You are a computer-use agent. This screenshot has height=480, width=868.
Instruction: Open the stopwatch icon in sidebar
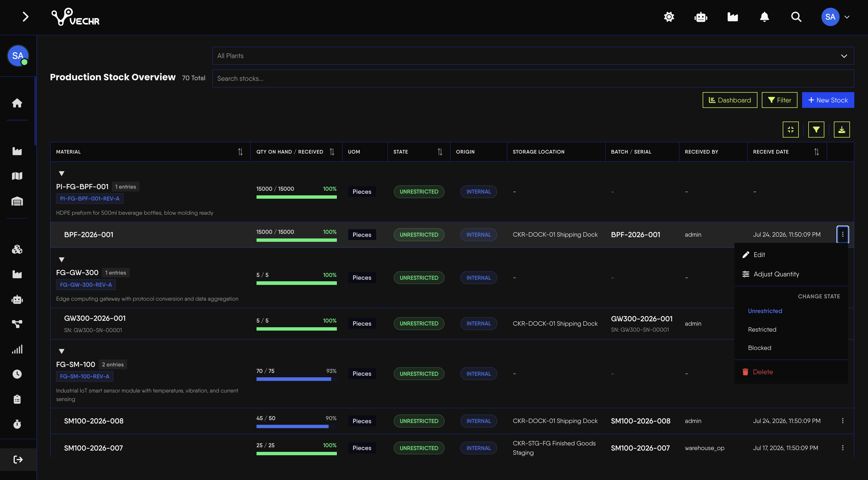coord(17,424)
